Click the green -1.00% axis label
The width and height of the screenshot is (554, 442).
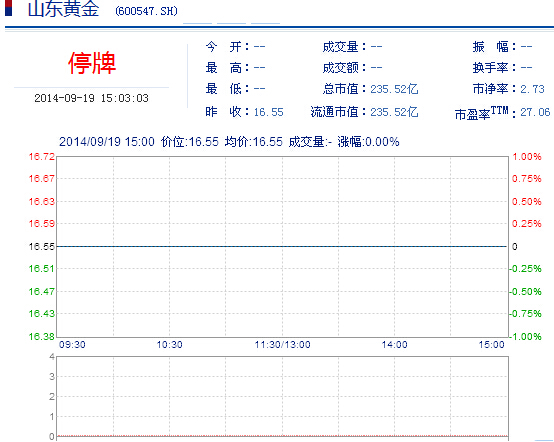pyautogui.click(x=525, y=336)
